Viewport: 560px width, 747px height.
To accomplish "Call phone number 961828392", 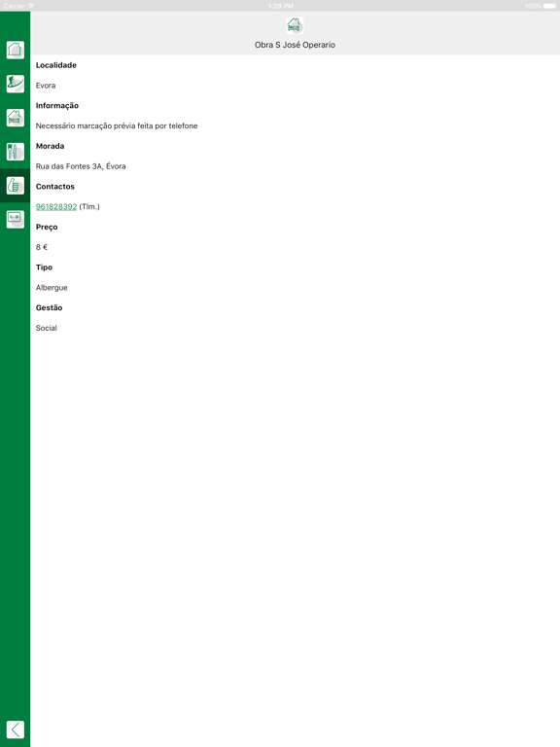I will point(56,207).
